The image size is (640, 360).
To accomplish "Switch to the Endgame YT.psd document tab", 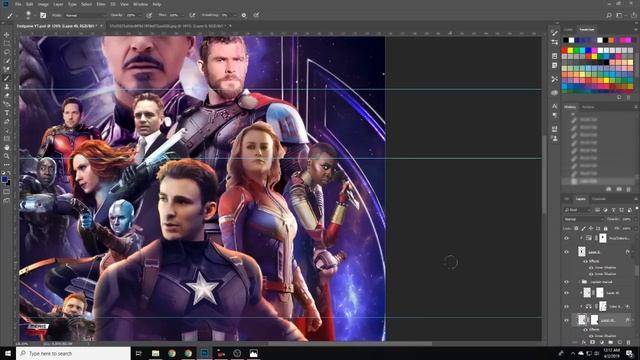I will (56, 26).
